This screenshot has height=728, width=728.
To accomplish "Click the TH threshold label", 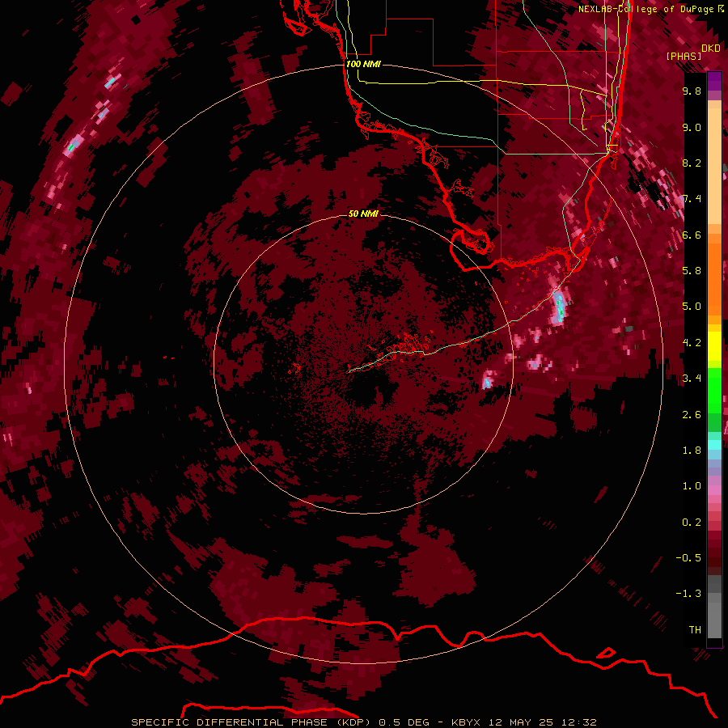I will pos(695,630).
